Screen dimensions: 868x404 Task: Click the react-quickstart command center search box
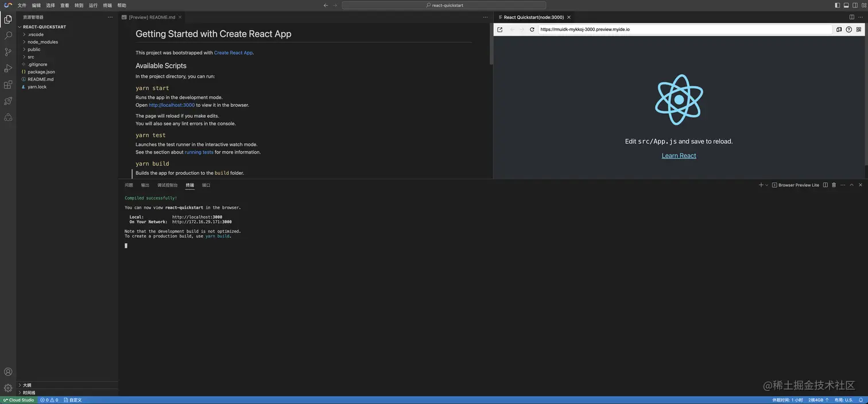point(444,5)
